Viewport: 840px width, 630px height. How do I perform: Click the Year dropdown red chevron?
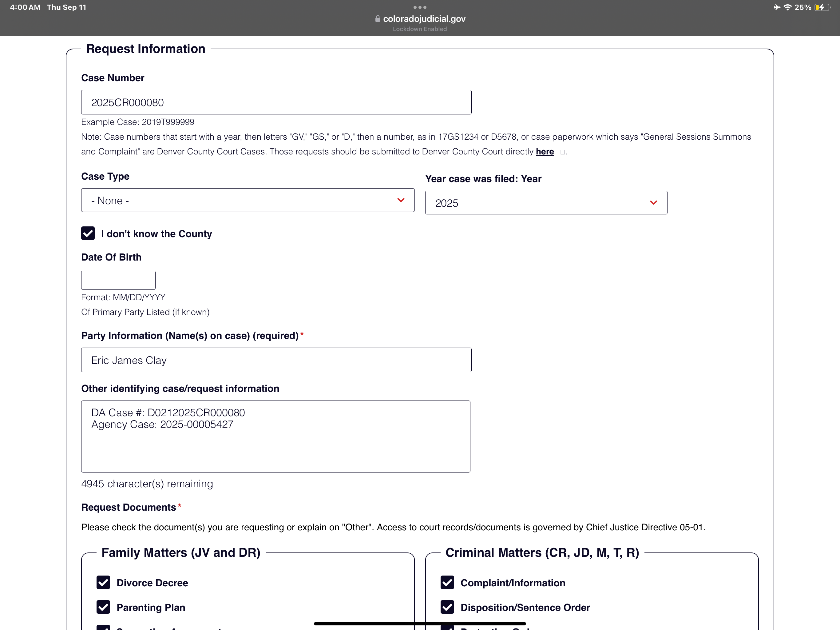coord(653,202)
